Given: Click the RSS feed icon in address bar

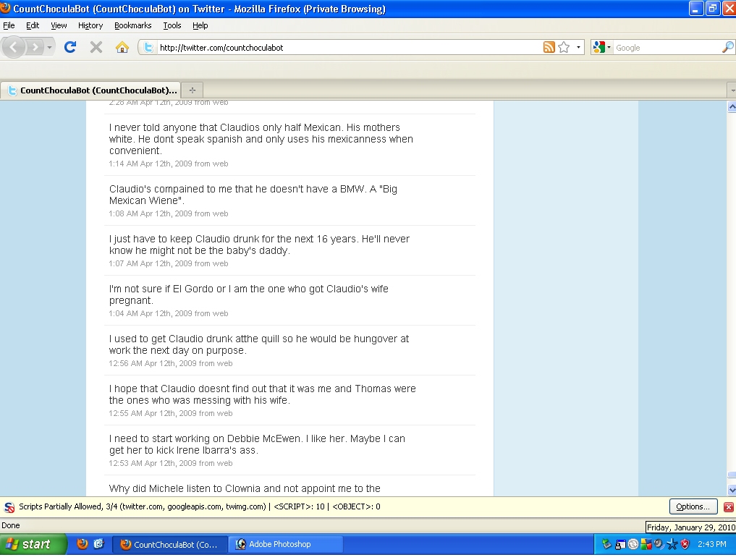Looking at the screenshot, I should point(549,47).
